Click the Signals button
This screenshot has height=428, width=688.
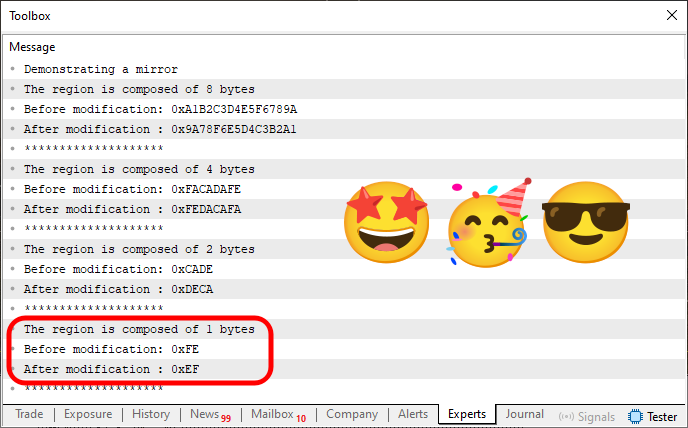(x=587, y=416)
